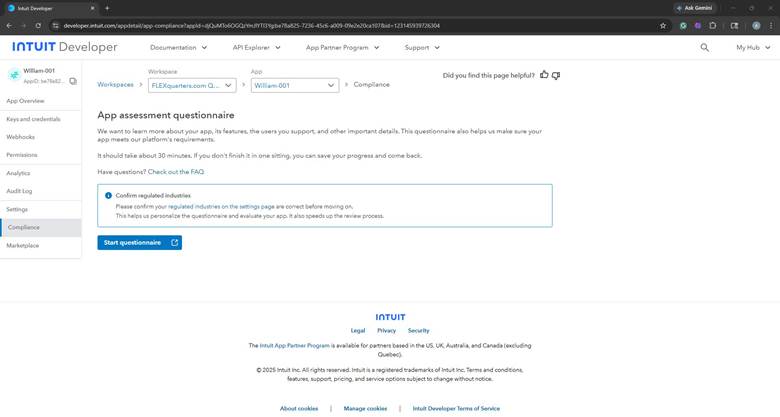
Task: Open regulated industries on the settings page link
Action: click(x=221, y=207)
